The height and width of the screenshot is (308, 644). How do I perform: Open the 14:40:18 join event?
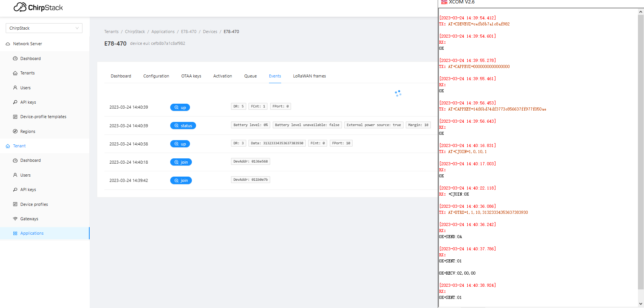(181, 162)
